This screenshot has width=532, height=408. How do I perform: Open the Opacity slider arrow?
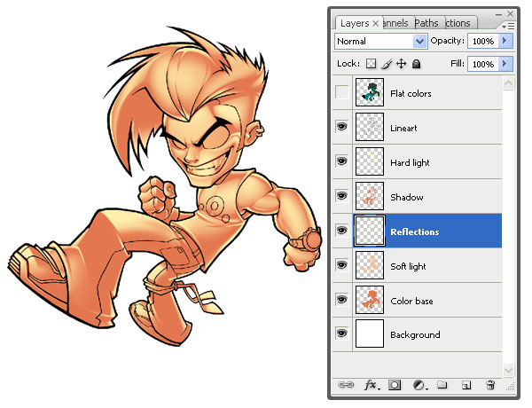(505, 41)
